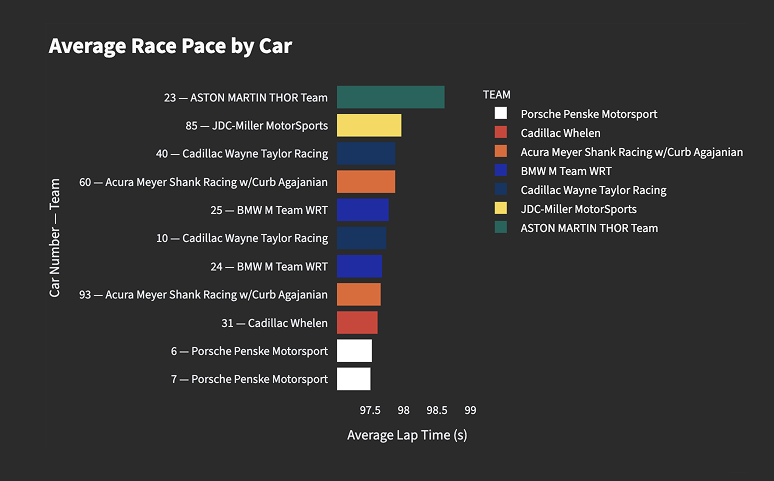The height and width of the screenshot is (481, 774).
Task: Click the red Cadillac Whelen legend swatch
Action: [x=501, y=133]
